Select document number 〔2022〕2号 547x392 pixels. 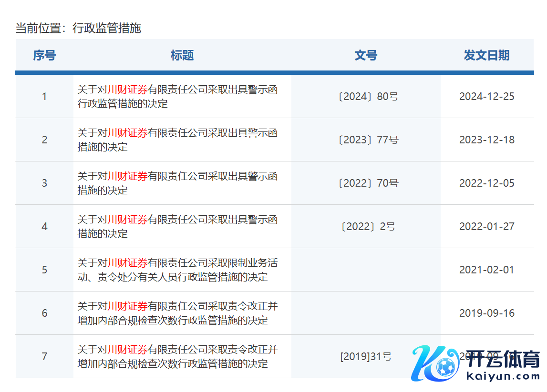[x=366, y=227]
